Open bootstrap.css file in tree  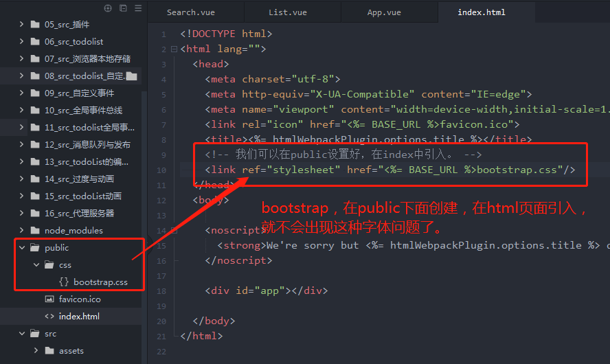[100, 282]
